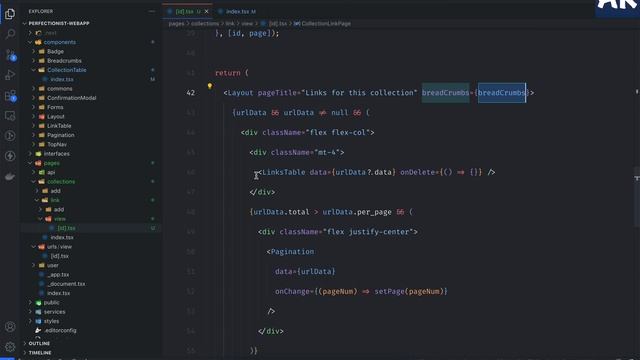Expand the interfaces folder
This screenshot has width=640, height=360.
point(57,154)
